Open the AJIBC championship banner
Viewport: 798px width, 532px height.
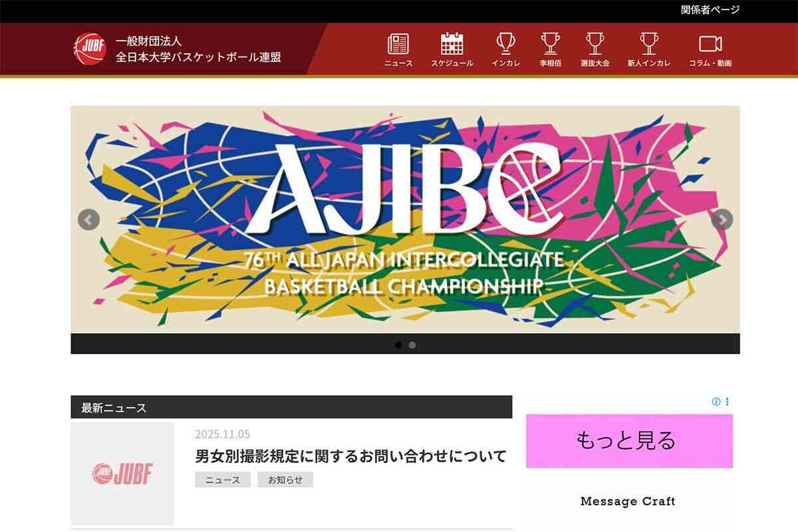[405, 219]
